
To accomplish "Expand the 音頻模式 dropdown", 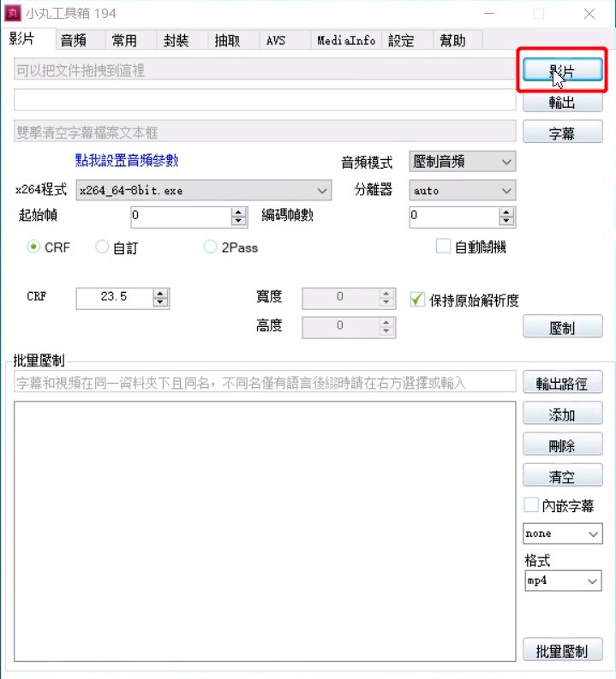I will click(x=463, y=162).
